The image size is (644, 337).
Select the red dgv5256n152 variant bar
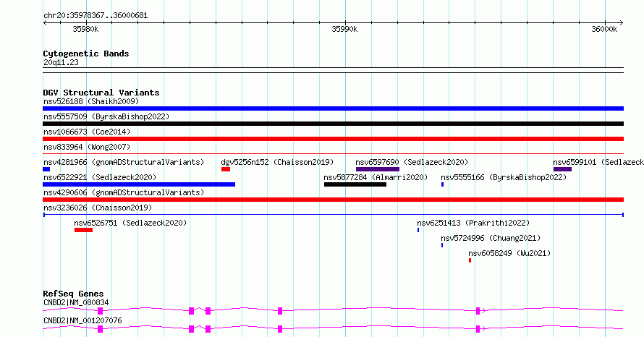226,169
